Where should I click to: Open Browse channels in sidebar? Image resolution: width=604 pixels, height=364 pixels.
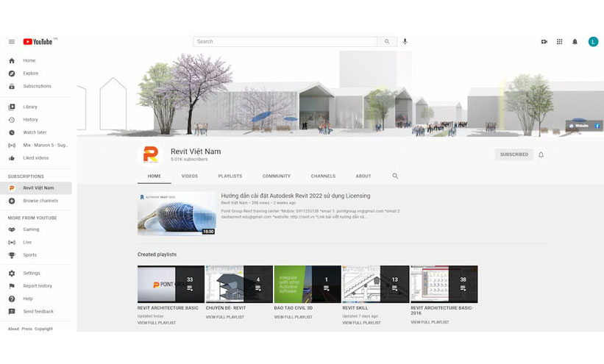(x=40, y=201)
